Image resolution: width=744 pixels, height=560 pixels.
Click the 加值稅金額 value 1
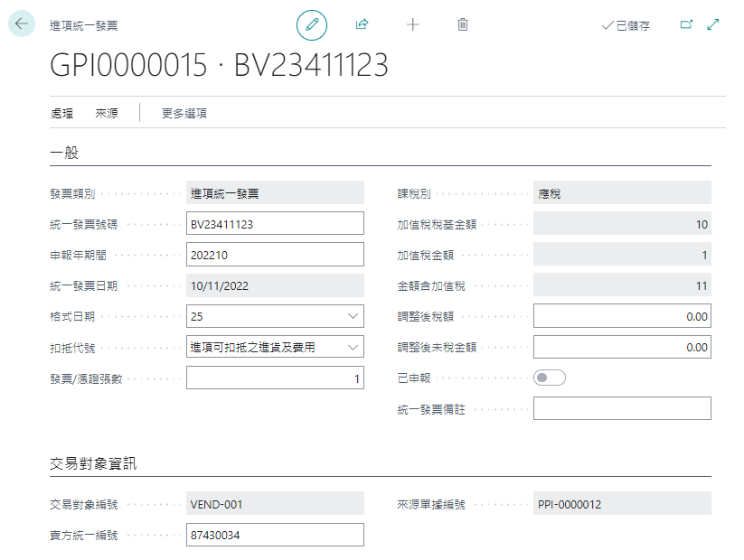[x=622, y=254]
